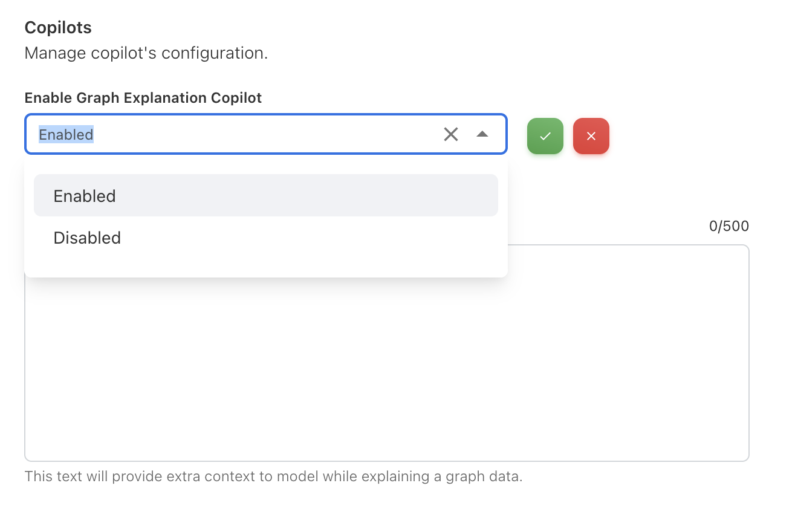Cancel the change with the red X button
Image resolution: width=798 pixels, height=532 pixels.
[x=591, y=136]
